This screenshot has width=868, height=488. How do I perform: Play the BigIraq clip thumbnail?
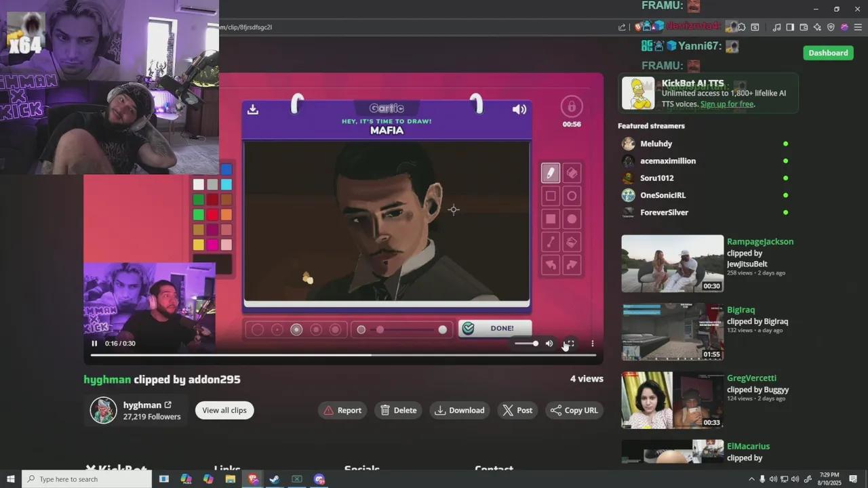[672, 332]
